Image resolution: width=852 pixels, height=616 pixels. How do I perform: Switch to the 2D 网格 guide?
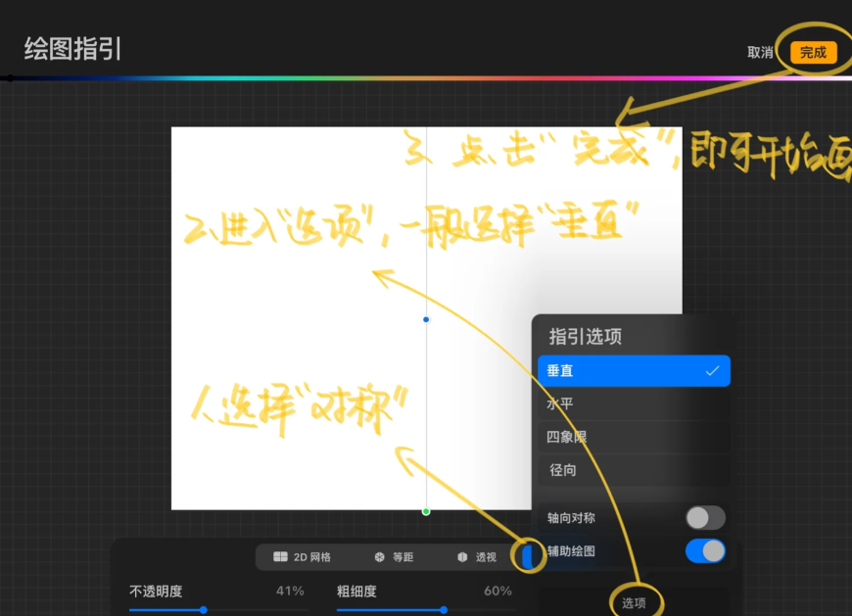pos(302,557)
